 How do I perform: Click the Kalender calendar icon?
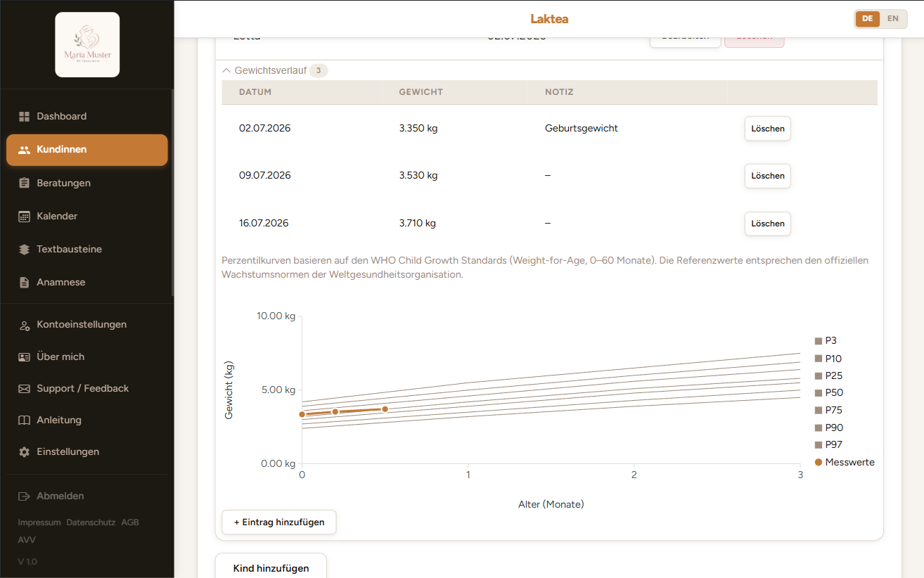[24, 216]
